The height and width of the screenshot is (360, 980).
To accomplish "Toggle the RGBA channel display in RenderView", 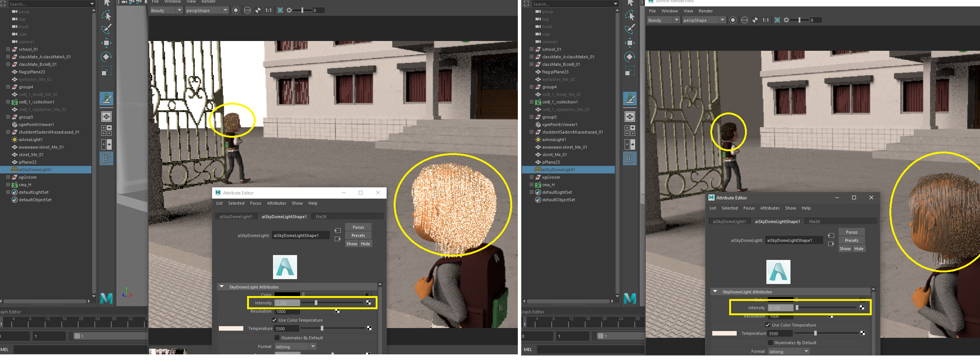I will [248, 10].
